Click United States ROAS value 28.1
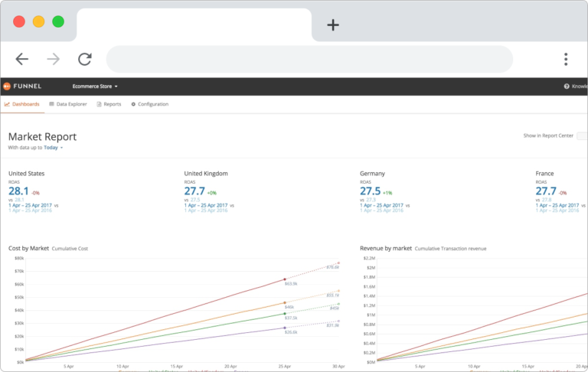588x372 pixels. [18, 191]
